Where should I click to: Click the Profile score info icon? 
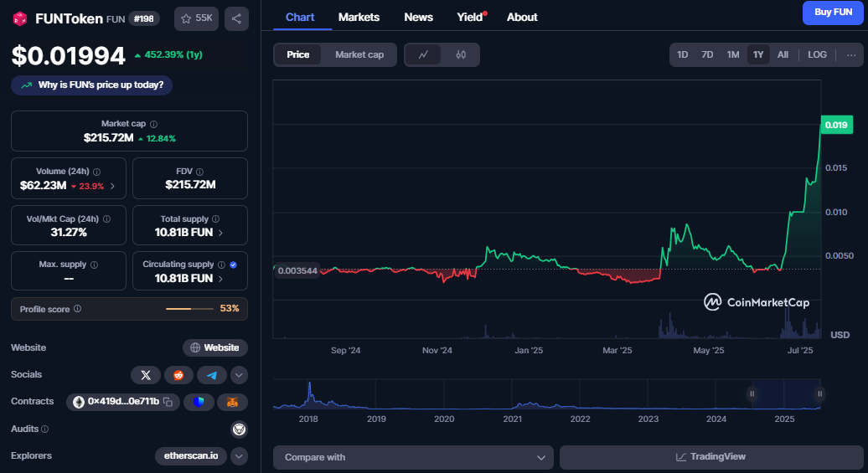click(77, 309)
